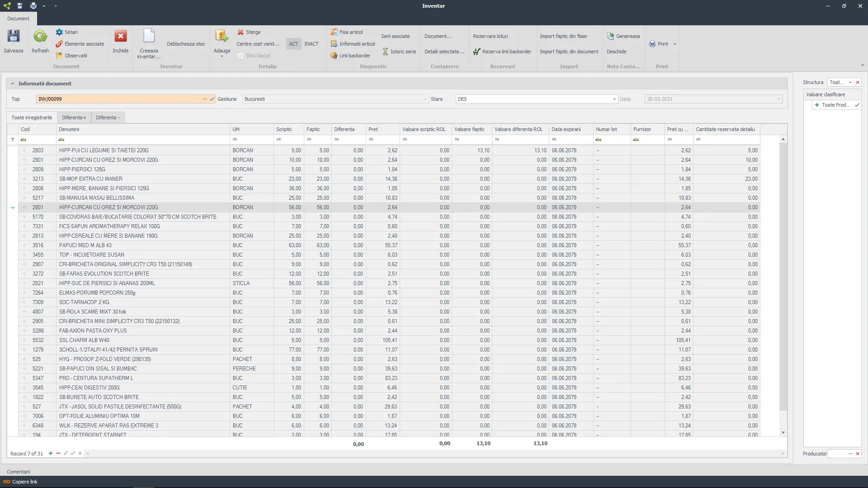The height and width of the screenshot is (488, 868).
Task: Click the Sterge delete icon
Action: [241, 32]
